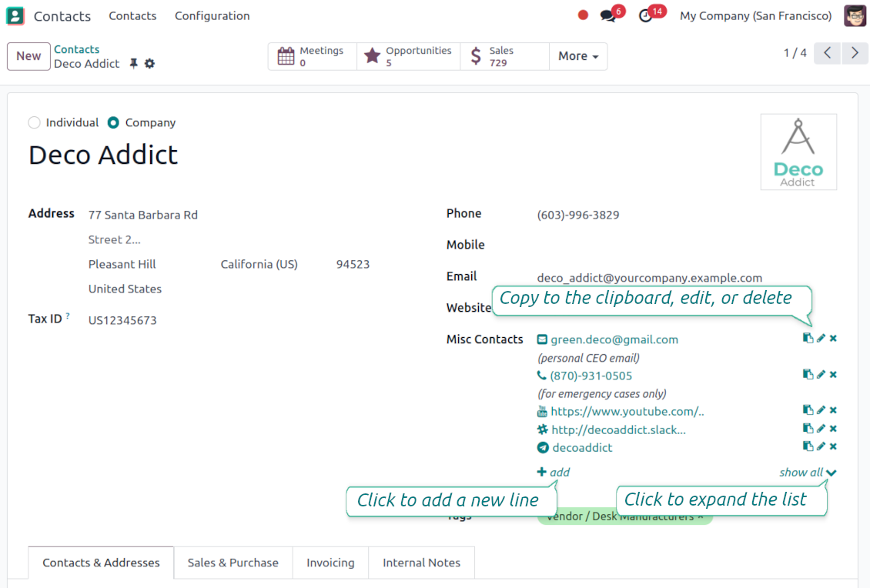
Task: Go to next record arrow
Action: tap(855, 53)
